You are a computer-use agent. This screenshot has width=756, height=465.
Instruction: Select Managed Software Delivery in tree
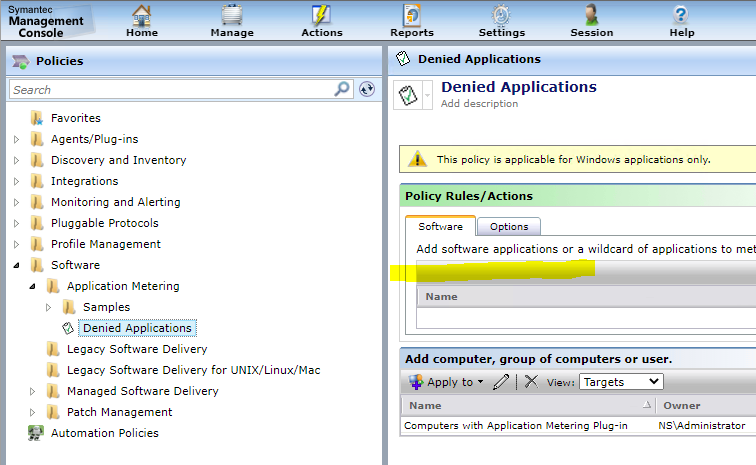[x=142, y=391]
